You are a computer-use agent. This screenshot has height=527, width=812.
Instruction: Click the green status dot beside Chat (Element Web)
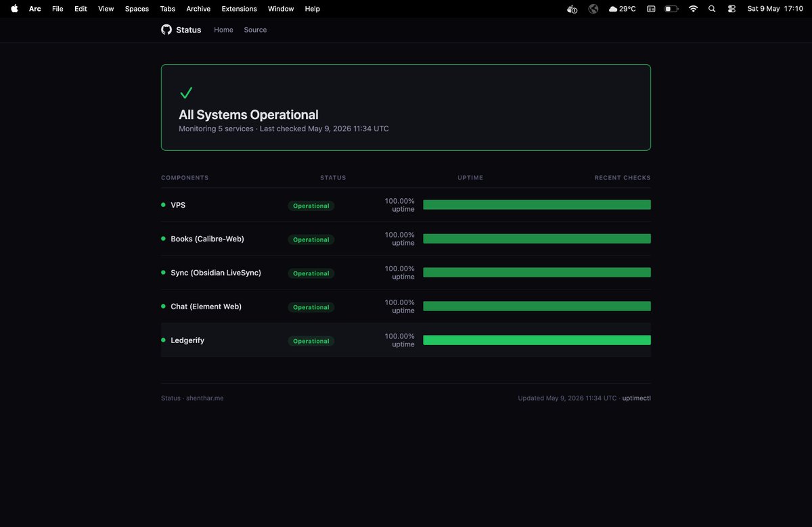point(163,306)
